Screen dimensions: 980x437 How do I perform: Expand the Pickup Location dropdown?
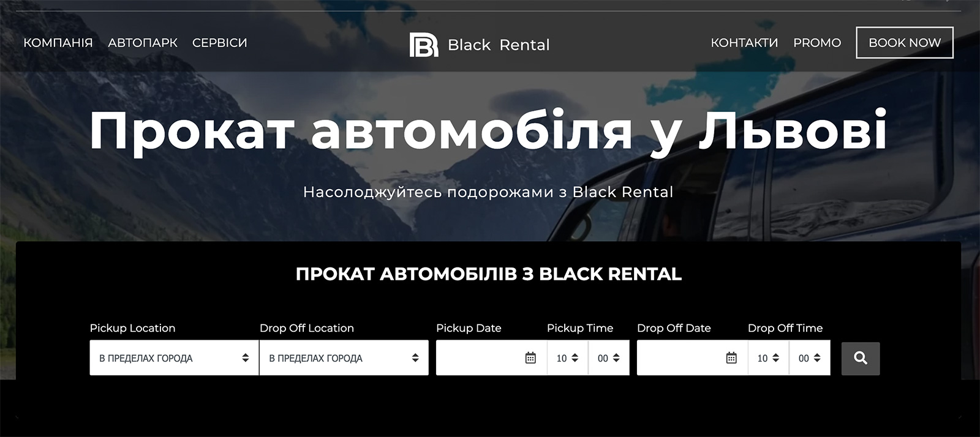click(174, 358)
